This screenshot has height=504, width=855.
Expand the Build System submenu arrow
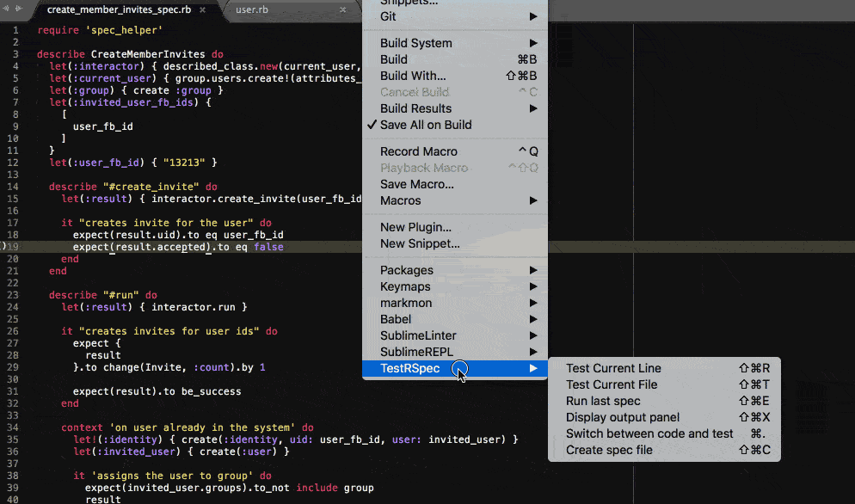pyautogui.click(x=533, y=43)
